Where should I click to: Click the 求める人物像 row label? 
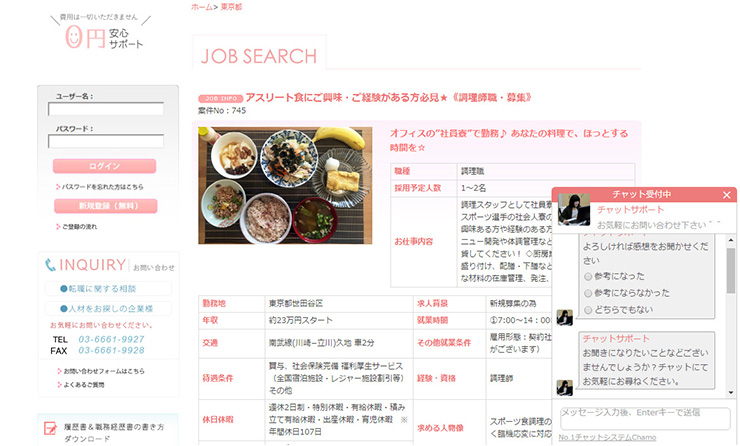tap(440, 428)
